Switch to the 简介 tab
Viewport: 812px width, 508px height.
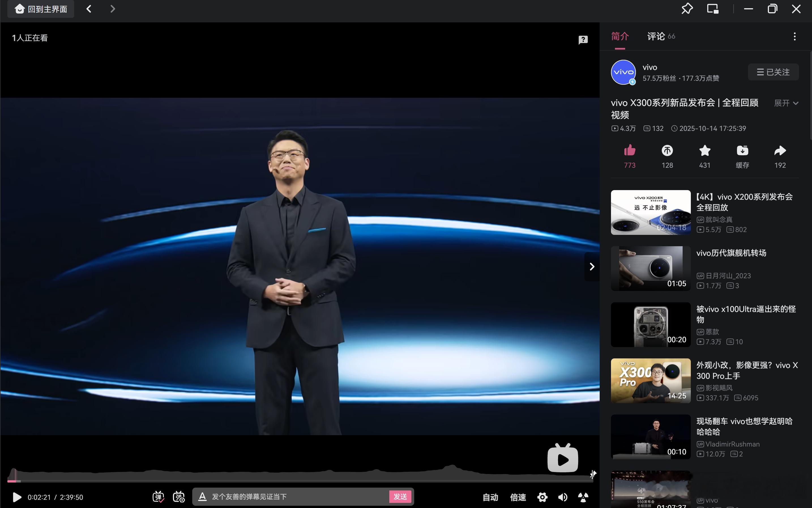pos(620,36)
